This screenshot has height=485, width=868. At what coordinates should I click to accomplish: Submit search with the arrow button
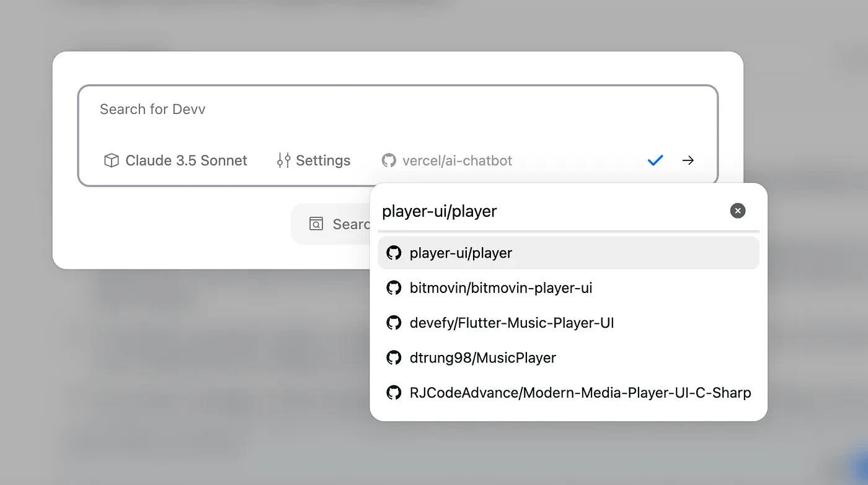(x=688, y=160)
